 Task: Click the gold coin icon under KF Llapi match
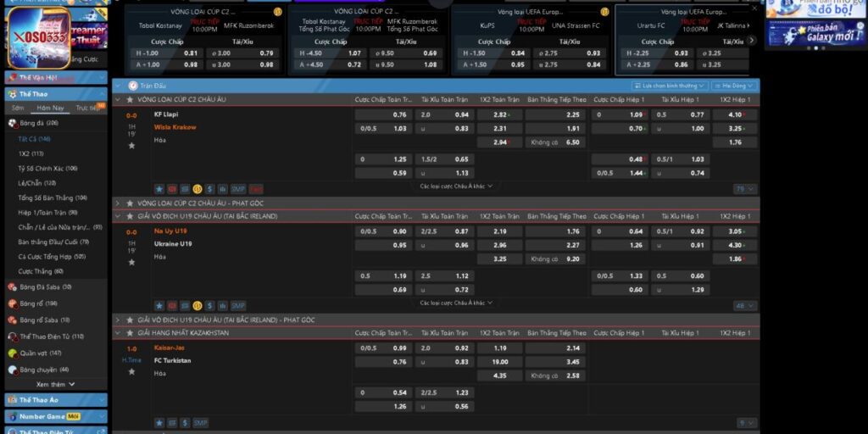pyautogui.click(x=197, y=189)
